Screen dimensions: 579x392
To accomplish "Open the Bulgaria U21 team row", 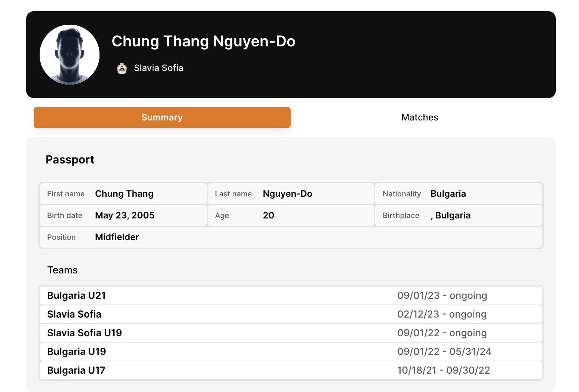I will coord(77,295).
